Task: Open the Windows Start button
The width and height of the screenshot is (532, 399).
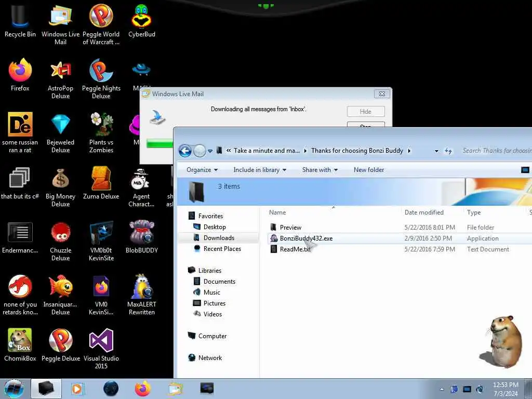Action: (x=14, y=389)
